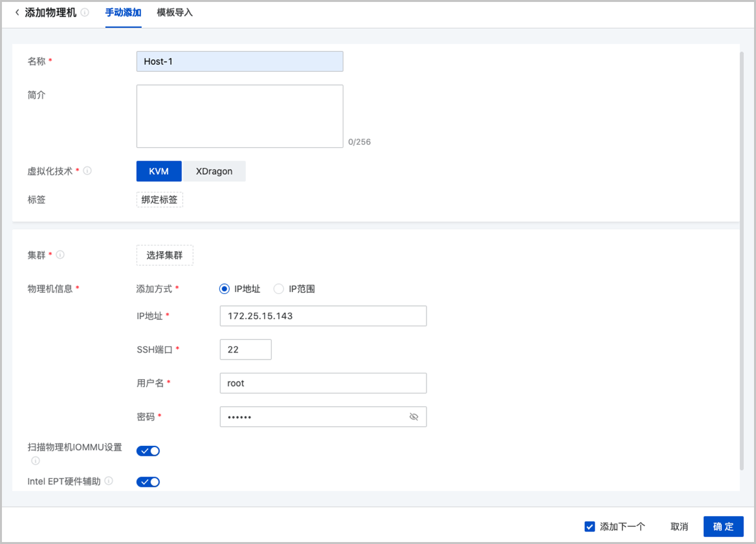Uncheck the 添加下一个 checkbox

590,526
